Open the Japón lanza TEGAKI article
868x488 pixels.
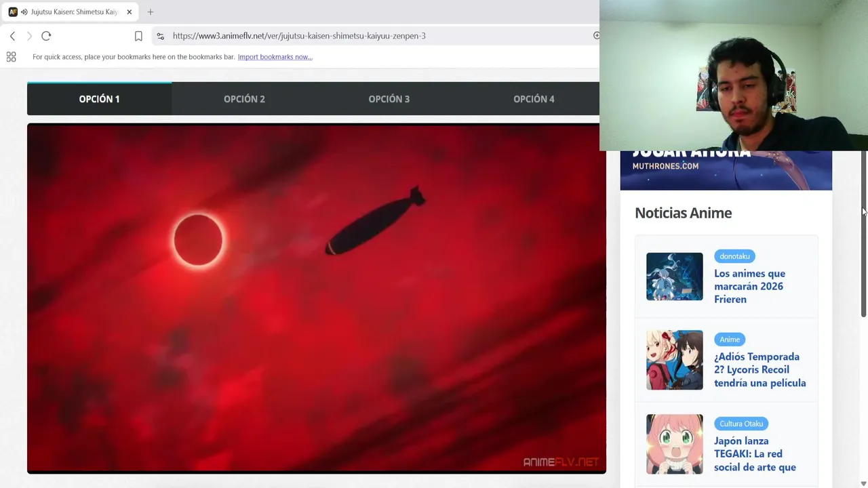tap(755, 454)
